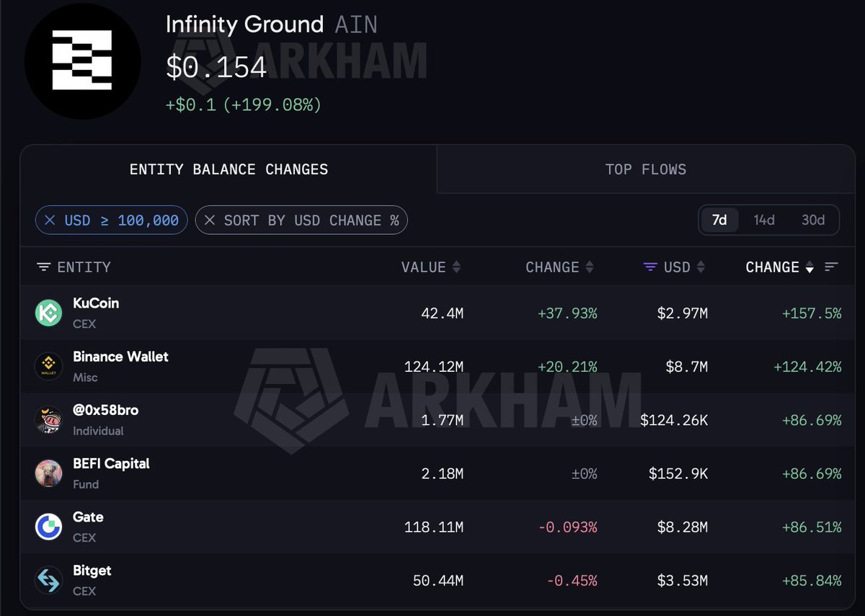The height and width of the screenshot is (616, 865).
Task: Sort by USD column arrows
Action: pyautogui.click(x=700, y=267)
